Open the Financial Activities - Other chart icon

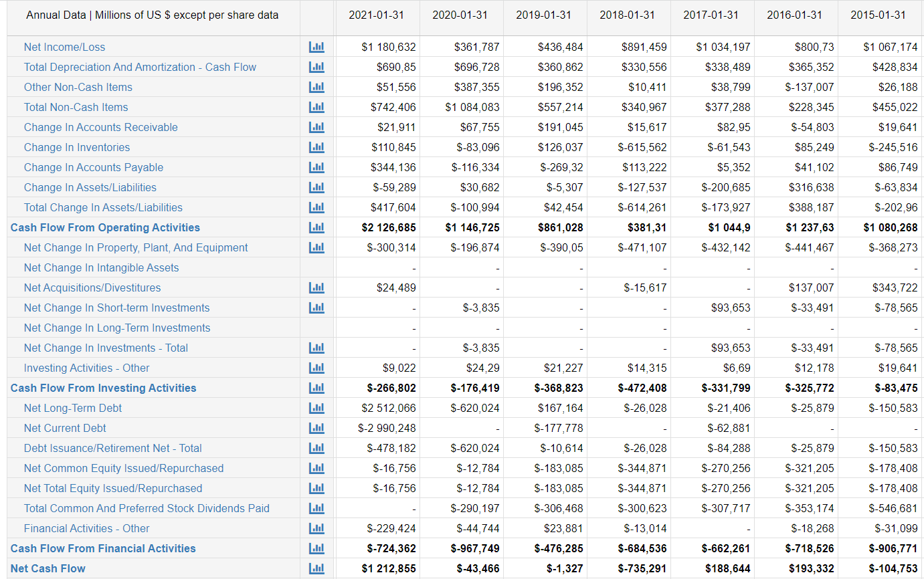316,528
